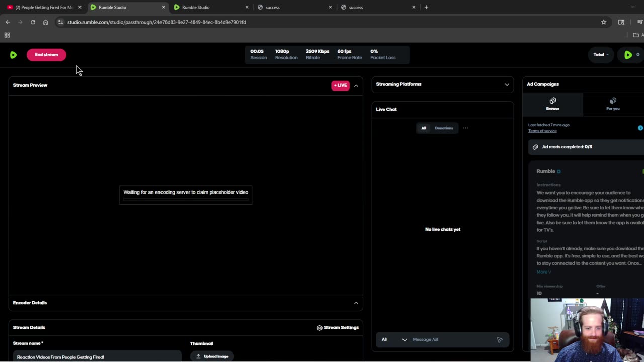Open browser media controls icon
Image resolution: width=644 pixels, height=362 pixels.
tap(640, 22)
